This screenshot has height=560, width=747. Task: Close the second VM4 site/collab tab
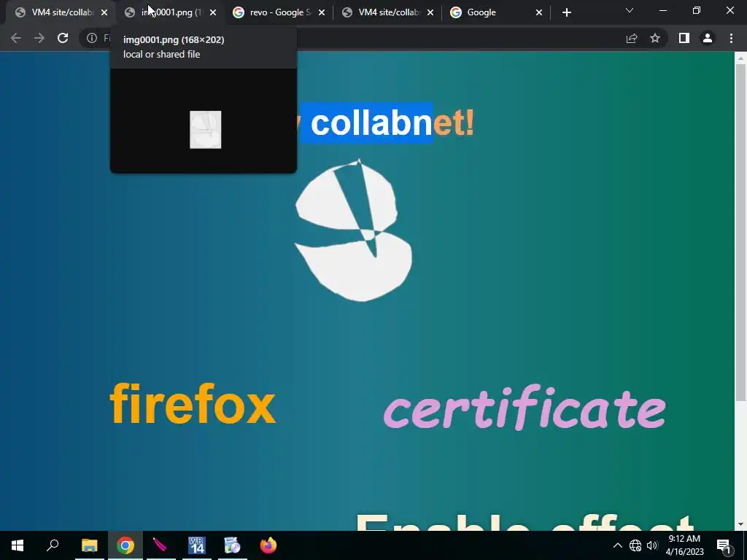click(430, 12)
